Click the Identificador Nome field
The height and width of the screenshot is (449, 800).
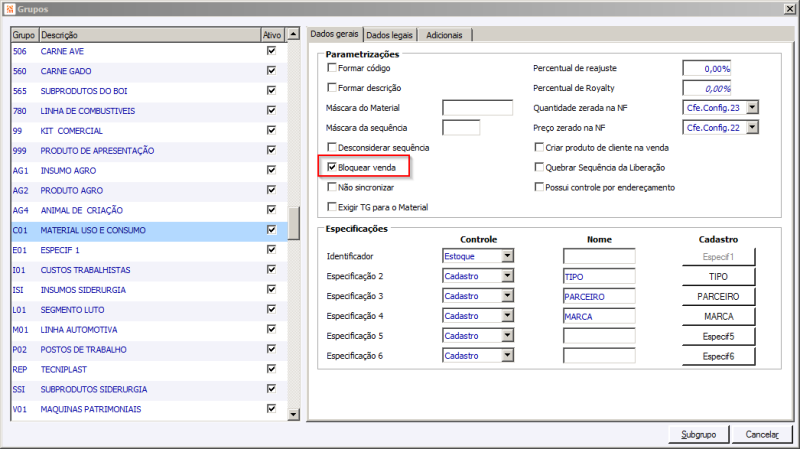599,256
